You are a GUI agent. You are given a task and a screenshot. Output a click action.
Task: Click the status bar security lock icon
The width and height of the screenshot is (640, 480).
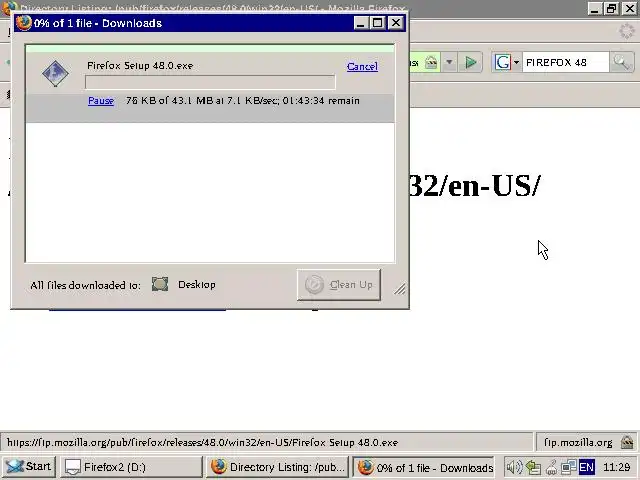click(x=627, y=442)
